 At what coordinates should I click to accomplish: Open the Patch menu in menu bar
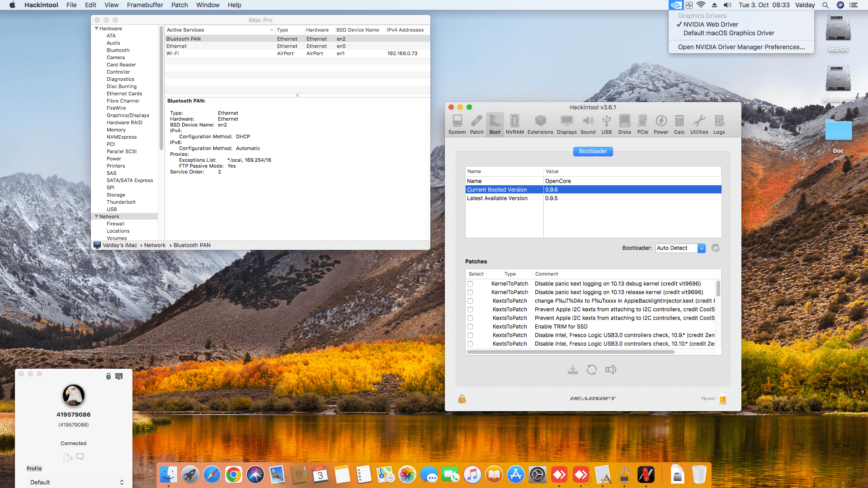179,5
